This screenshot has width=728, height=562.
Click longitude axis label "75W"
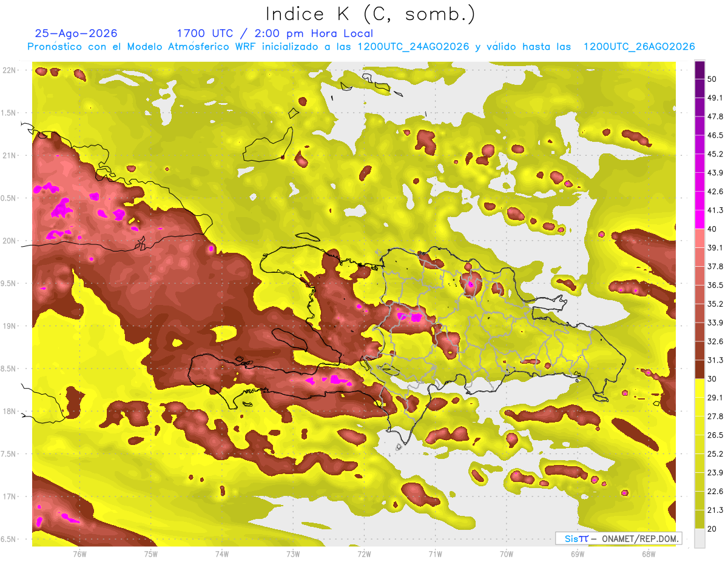pos(150,554)
